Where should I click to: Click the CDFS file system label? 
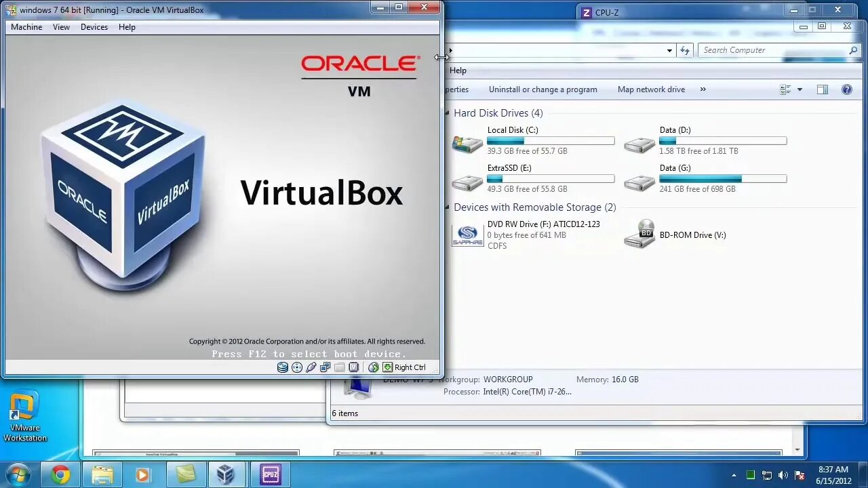pyautogui.click(x=497, y=246)
